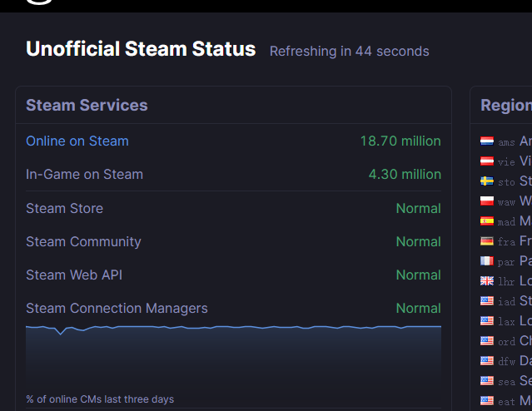
Task: Click the 18.70 million online count
Action: coord(400,141)
